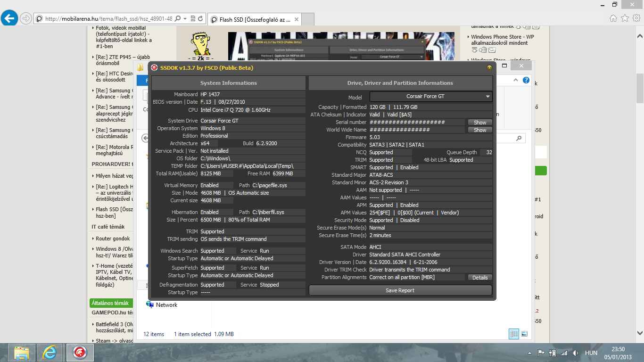
Task: Open Internet Explorer Tools gear icon
Action: tap(636, 18)
